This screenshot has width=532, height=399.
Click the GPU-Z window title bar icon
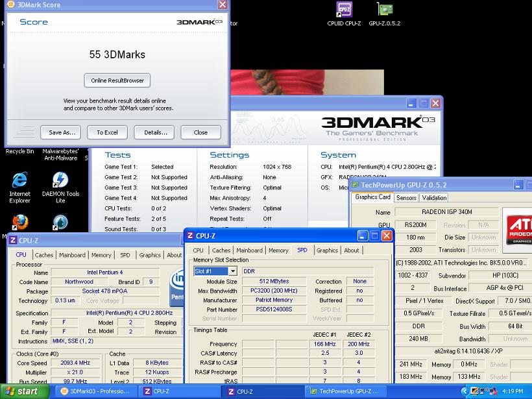pyautogui.click(x=355, y=185)
